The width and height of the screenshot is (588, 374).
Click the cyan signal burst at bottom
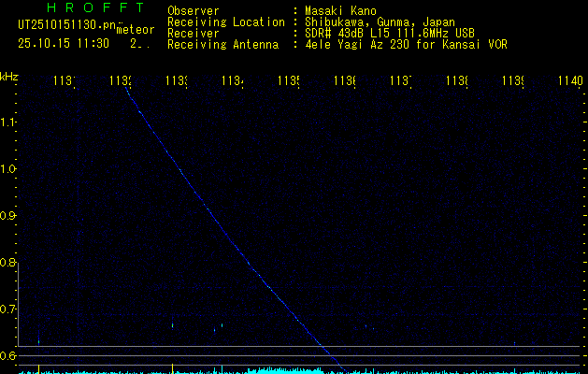[280, 370]
